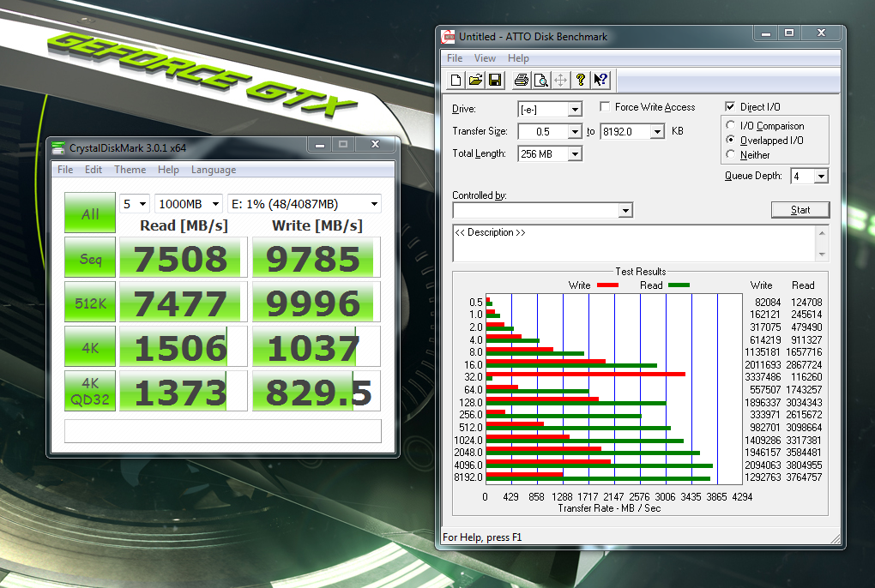Open the Theme menu in CrystalDiskMark
Image resolution: width=875 pixels, height=588 pixels.
pyautogui.click(x=130, y=170)
